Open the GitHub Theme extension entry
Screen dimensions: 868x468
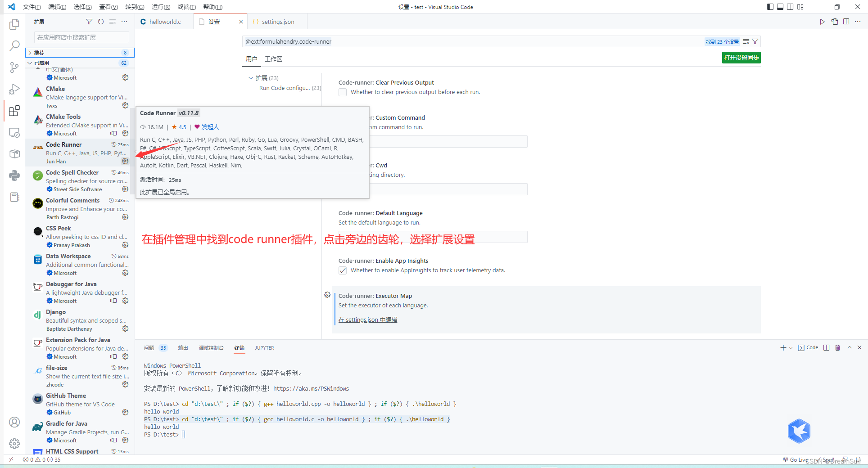pyautogui.click(x=80, y=404)
